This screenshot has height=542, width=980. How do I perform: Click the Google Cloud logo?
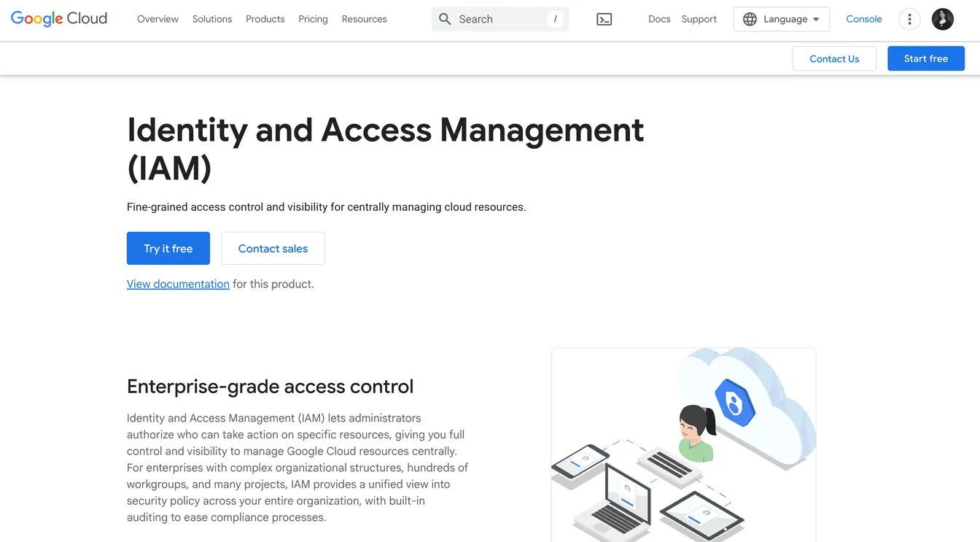[x=59, y=19]
